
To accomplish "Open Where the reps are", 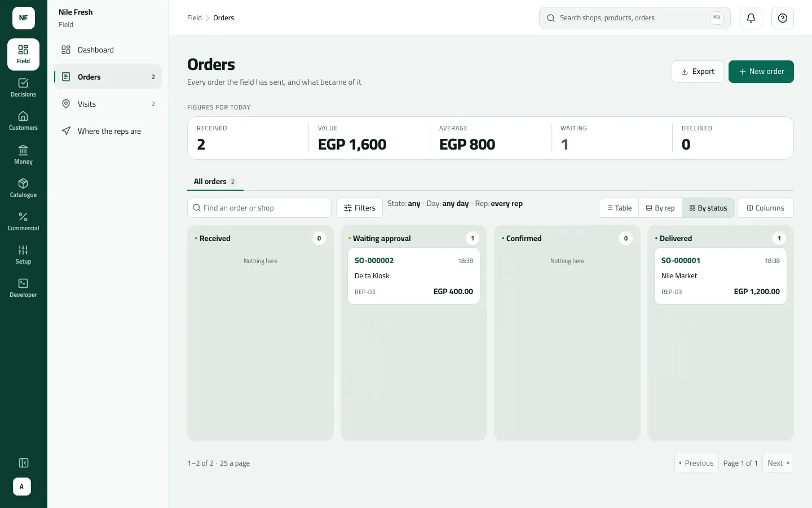I will [108, 131].
